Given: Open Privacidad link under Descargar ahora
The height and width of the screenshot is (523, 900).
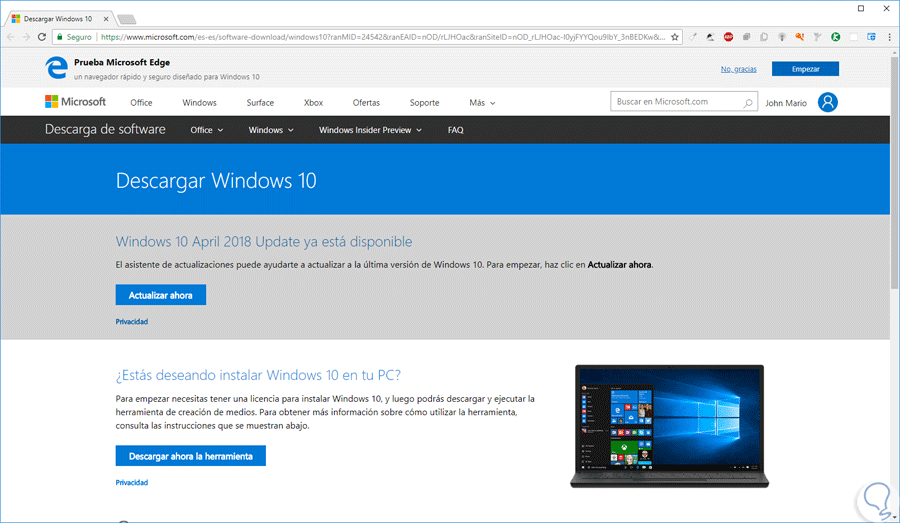Looking at the screenshot, I should pos(132,482).
